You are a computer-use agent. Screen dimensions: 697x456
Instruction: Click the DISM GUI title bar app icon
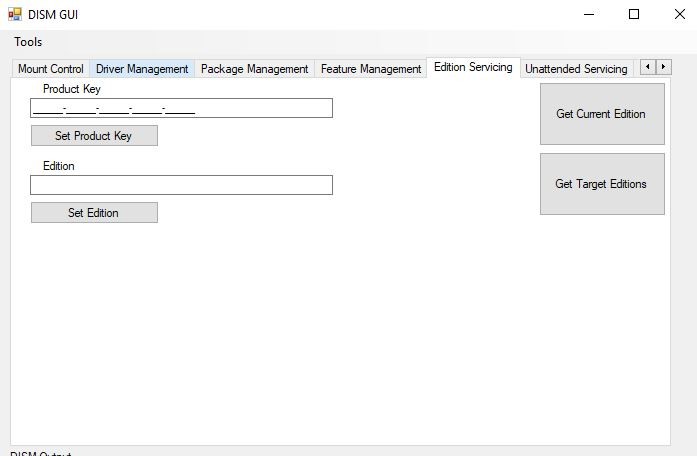(15, 15)
